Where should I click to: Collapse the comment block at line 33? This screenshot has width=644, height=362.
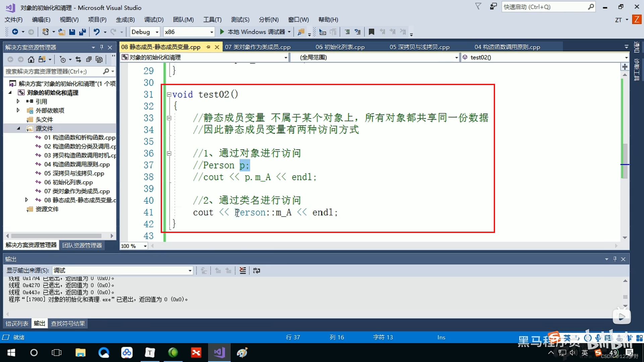(169, 118)
